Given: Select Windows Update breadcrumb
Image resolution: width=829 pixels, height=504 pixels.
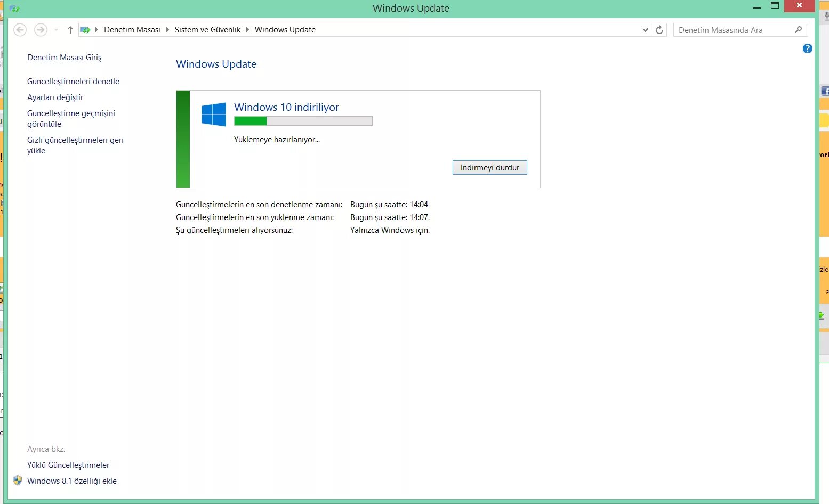Looking at the screenshot, I should (x=285, y=30).
